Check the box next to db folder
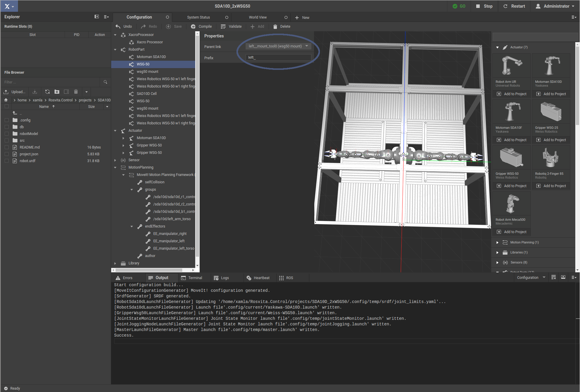The width and height of the screenshot is (580, 392). click(6, 127)
